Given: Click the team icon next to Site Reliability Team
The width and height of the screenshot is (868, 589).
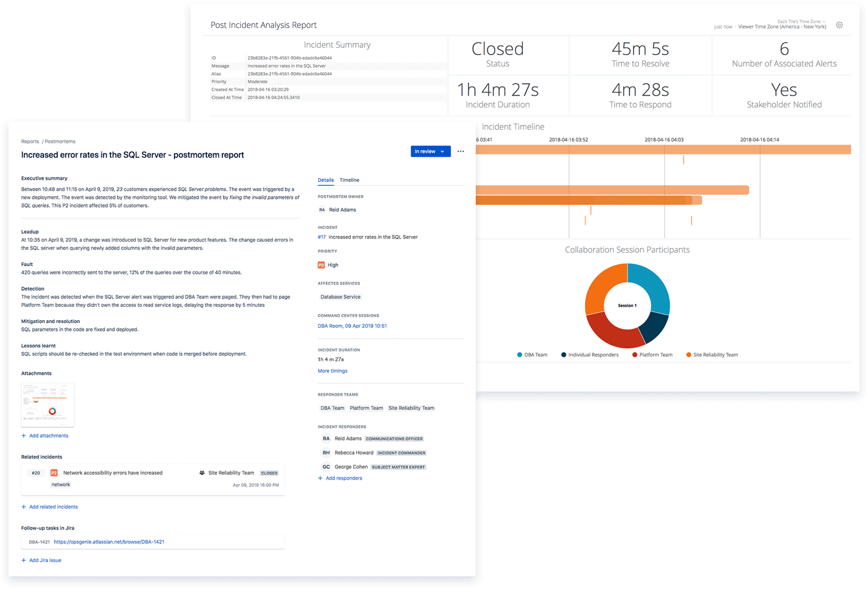Looking at the screenshot, I should point(201,473).
